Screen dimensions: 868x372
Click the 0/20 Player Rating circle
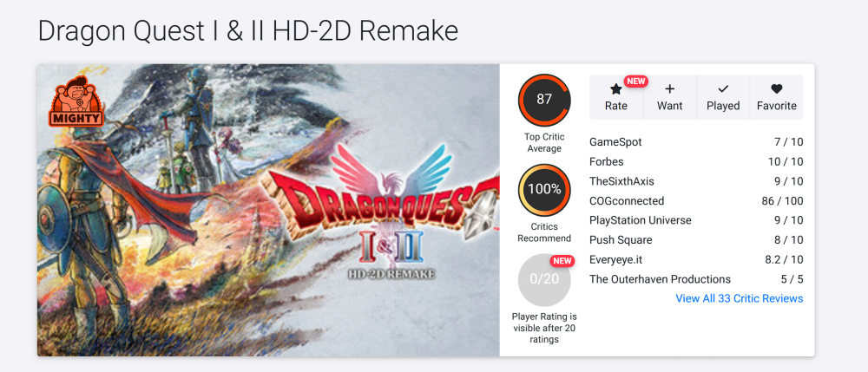pos(544,279)
